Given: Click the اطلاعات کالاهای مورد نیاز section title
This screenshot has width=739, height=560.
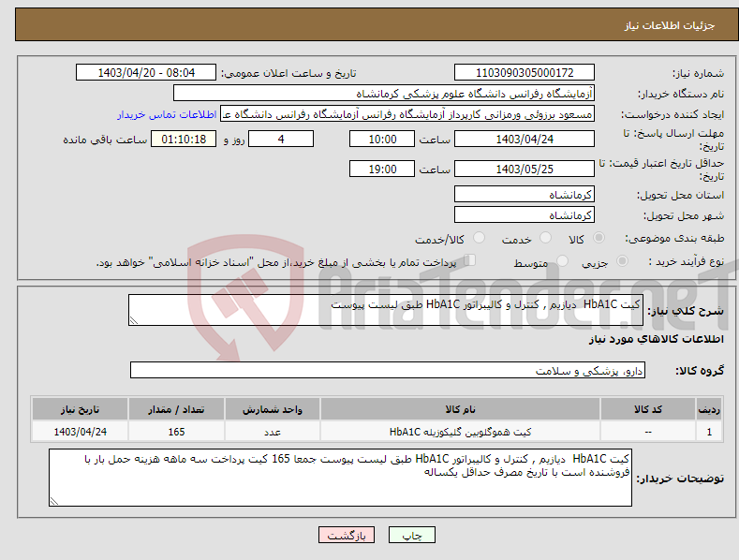Looking at the screenshot, I should point(656,339).
